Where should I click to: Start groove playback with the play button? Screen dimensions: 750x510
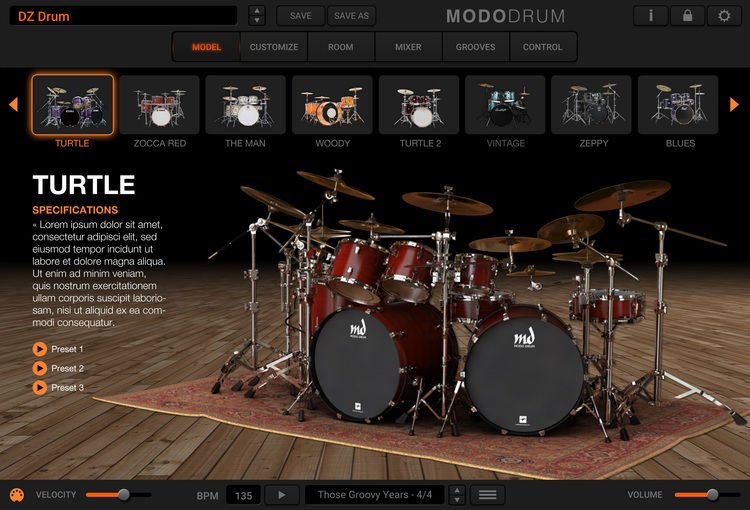coord(282,495)
